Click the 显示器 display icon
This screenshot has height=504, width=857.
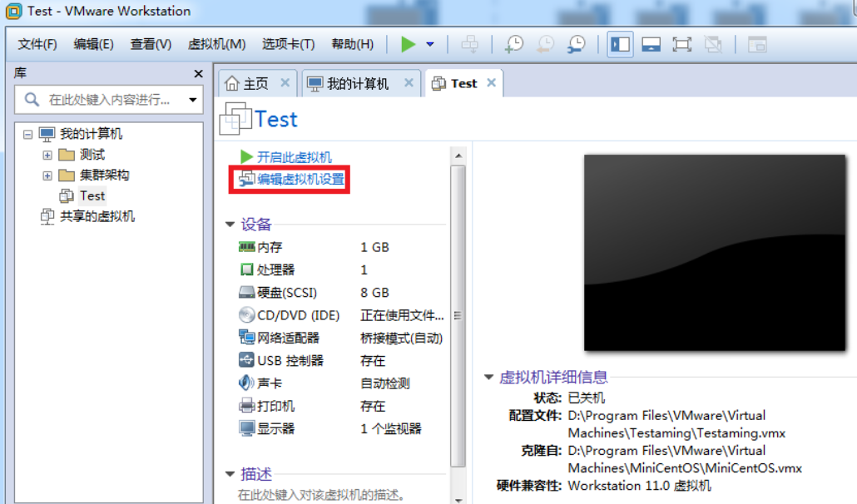246,428
